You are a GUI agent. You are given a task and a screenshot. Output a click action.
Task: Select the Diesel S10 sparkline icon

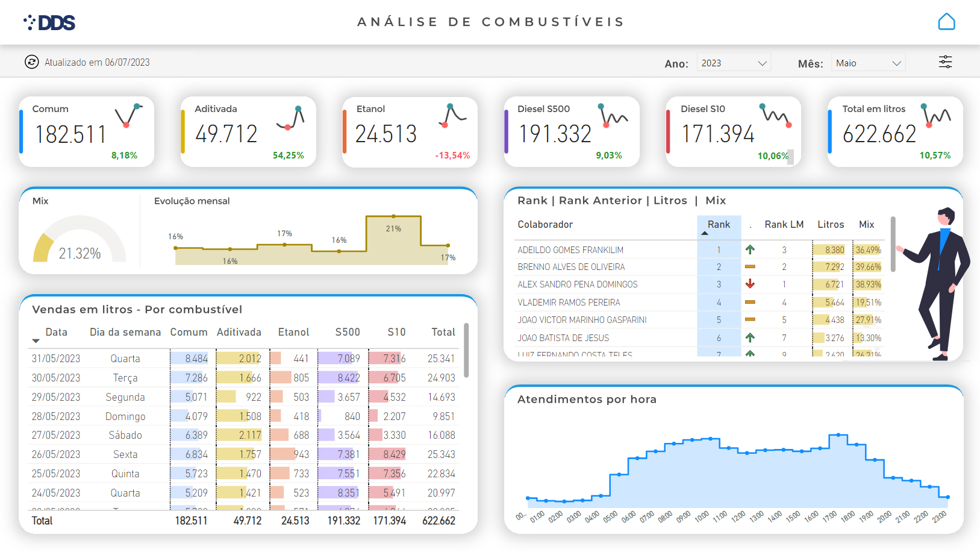[776, 115]
